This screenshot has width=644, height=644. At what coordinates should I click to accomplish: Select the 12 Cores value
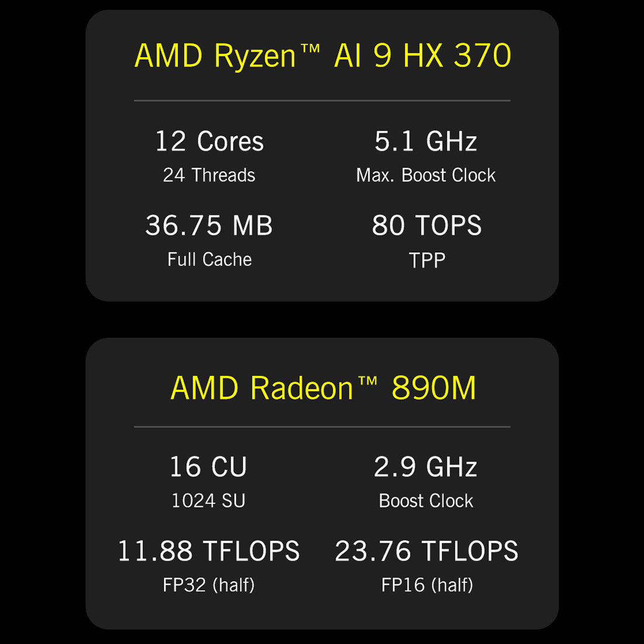209,142
